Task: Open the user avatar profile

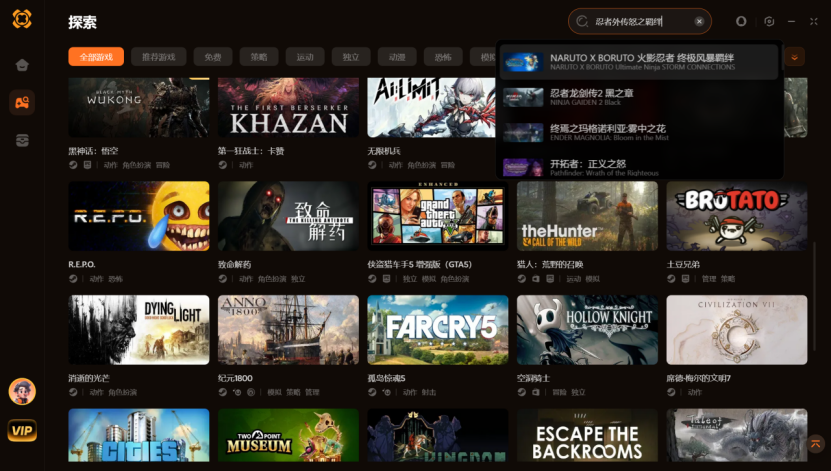Action: pos(22,392)
